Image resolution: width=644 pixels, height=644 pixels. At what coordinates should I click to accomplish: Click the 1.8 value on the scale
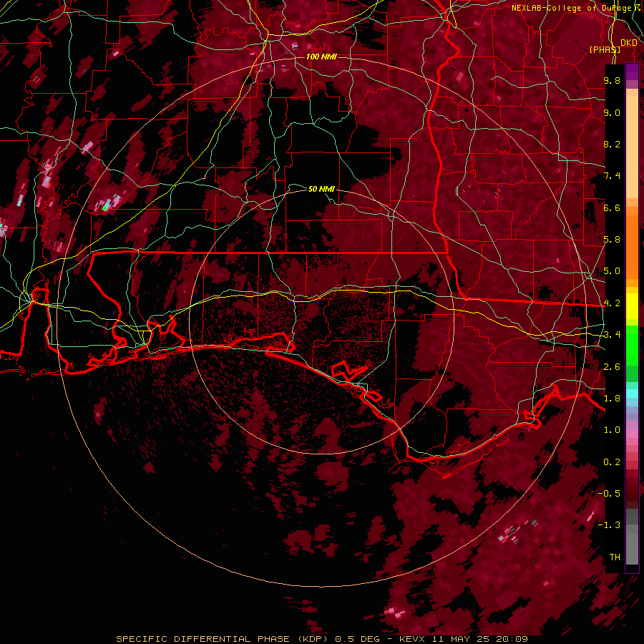(x=612, y=399)
